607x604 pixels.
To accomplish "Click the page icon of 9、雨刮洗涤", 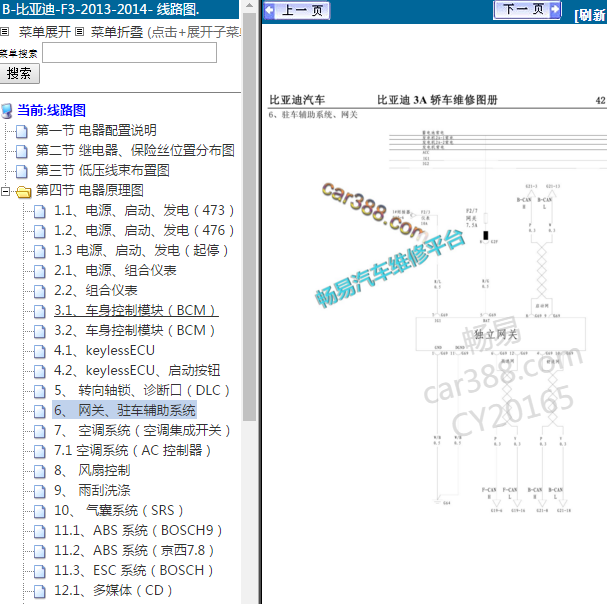I will point(39,491).
